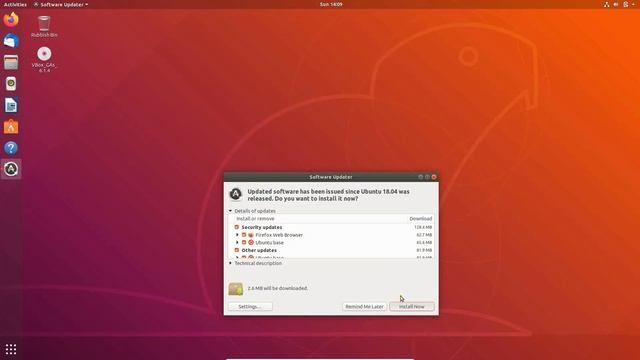
Task: Click the Security updates total download size
Action: (423, 227)
